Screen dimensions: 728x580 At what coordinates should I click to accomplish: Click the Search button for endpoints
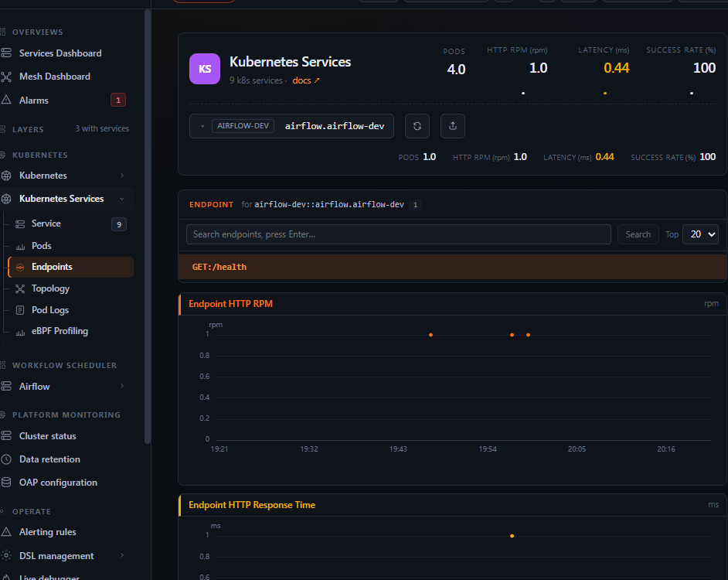pyautogui.click(x=638, y=234)
